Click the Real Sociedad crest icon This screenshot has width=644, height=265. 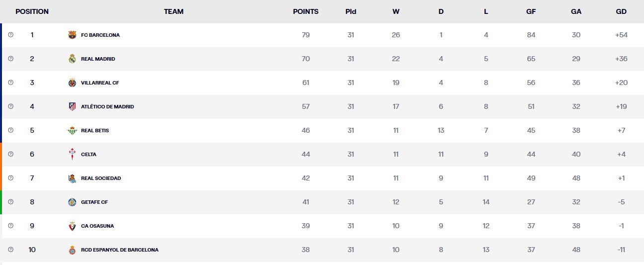[x=72, y=178]
